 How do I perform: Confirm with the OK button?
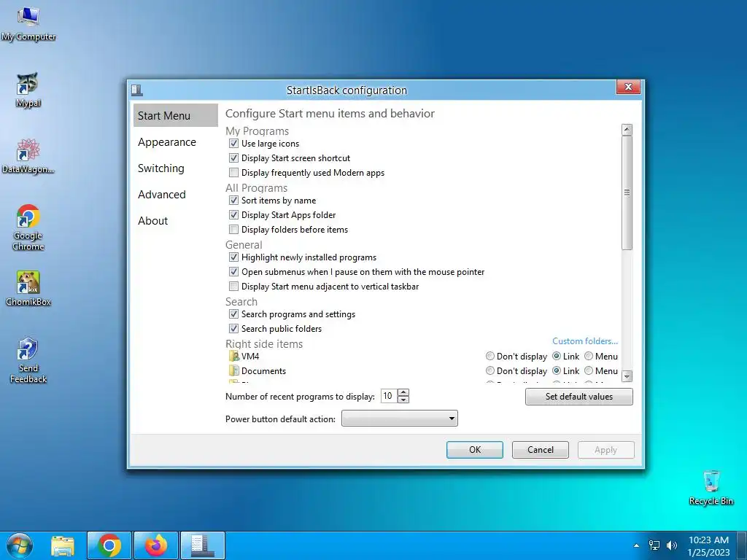tap(474, 450)
